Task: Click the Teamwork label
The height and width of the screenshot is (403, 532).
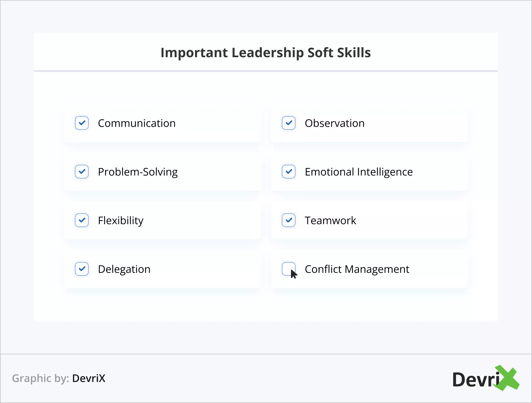Action: tap(330, 221)
